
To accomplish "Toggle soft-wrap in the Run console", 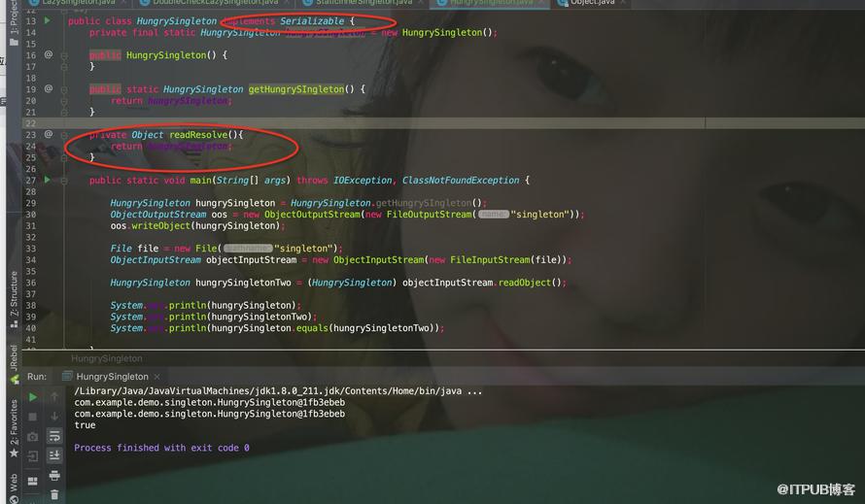I will point(54,436).
